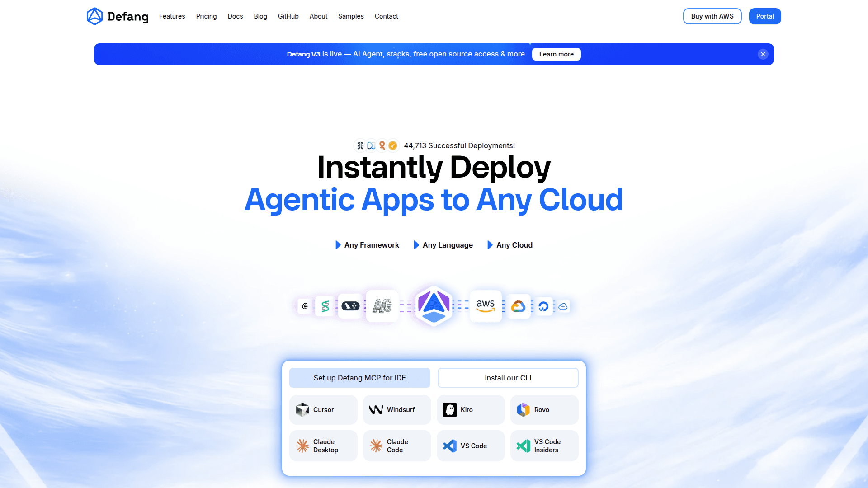Click the Google Cloud icon
Screen dimensions: 868x488
point(518,306)
